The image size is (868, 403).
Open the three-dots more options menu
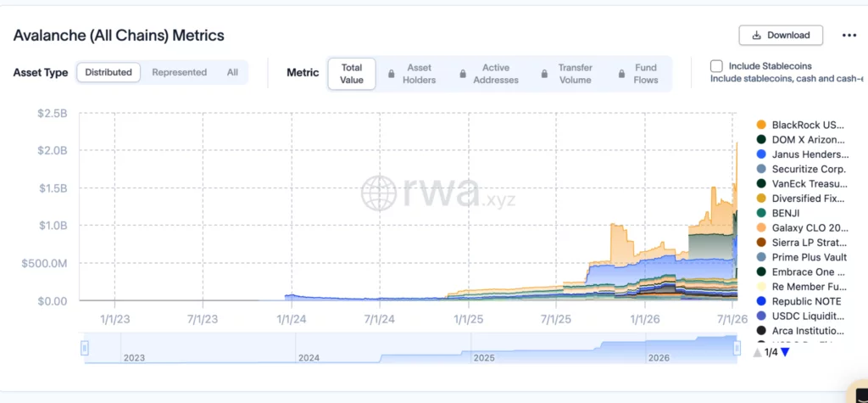click(849, 36)
